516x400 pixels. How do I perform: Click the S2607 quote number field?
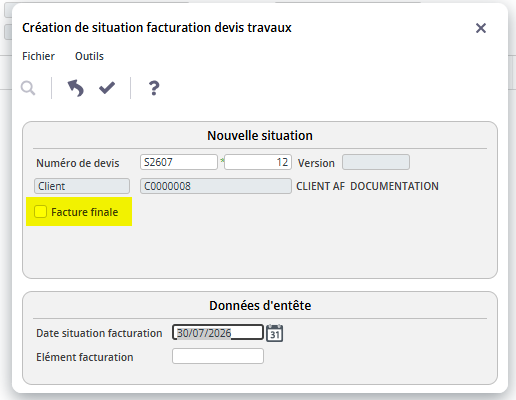tap(179, 162)
